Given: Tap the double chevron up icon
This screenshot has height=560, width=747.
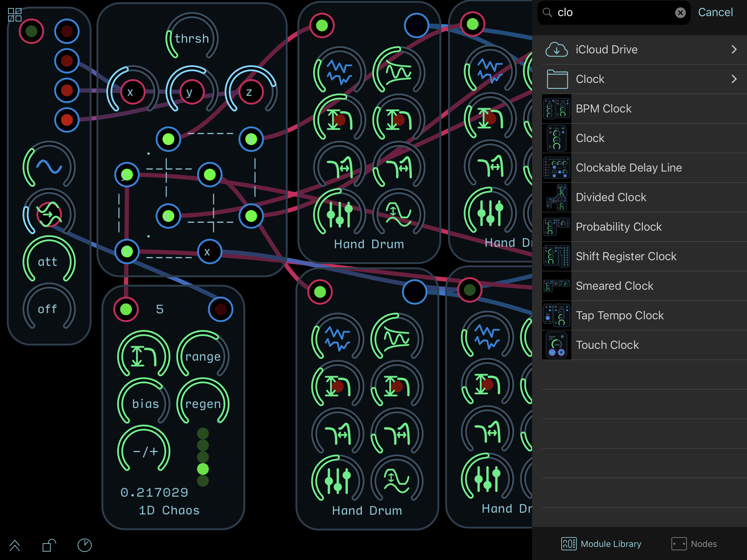Looking at the screenshot, I should 15,546.
